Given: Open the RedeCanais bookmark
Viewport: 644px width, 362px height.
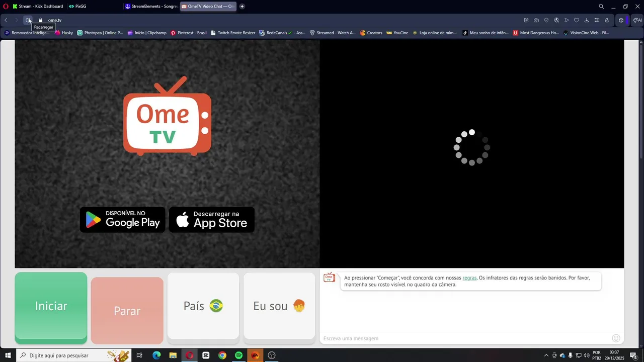Looking at the screenshot, I should pyautogui.click(x=282, y=33).
